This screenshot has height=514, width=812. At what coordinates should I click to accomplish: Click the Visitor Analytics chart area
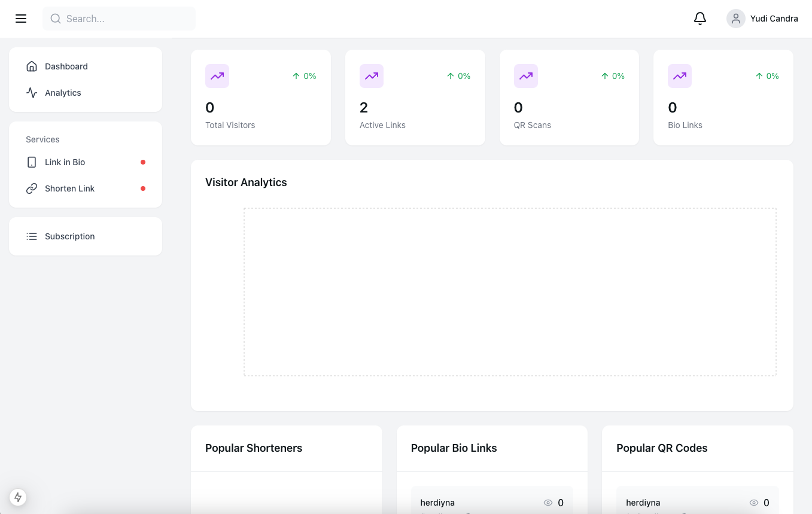coord(509,292)
